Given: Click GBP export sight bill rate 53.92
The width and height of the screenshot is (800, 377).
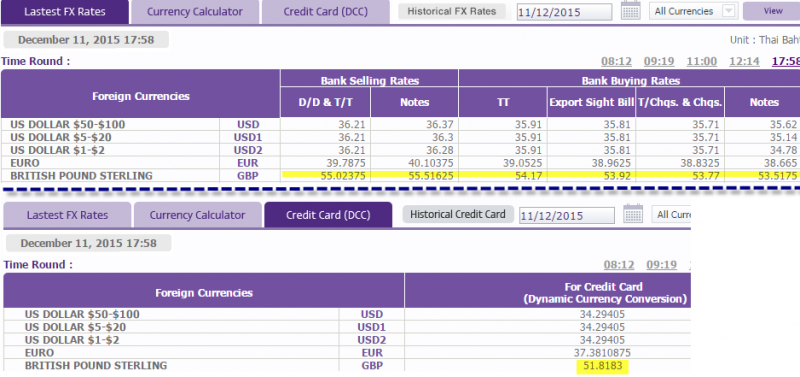Looking at the screenshot, I should 618,175.
